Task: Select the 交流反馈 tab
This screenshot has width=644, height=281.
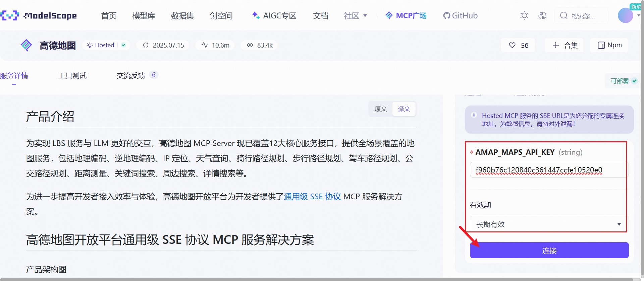Action: coord(131,76)
